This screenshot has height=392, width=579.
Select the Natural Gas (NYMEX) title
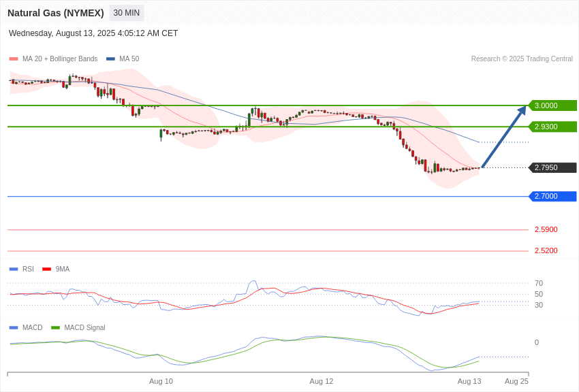[x=56, y=13]
